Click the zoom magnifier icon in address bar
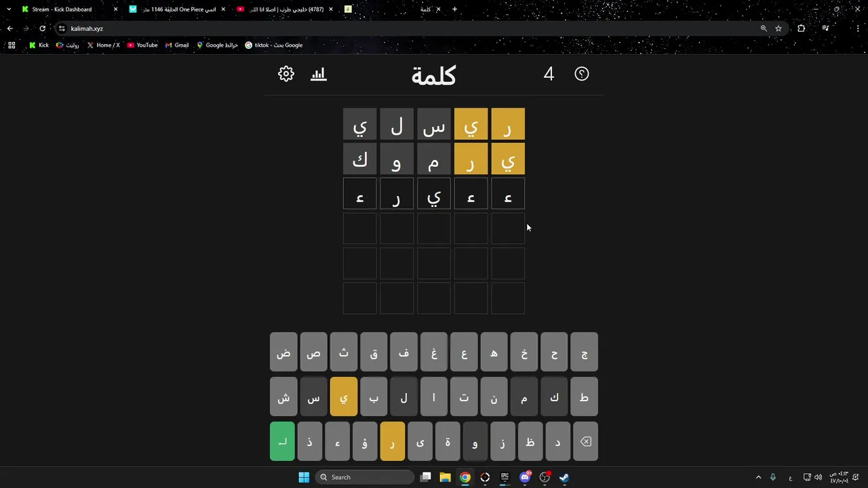 click(x=764, y=28)
